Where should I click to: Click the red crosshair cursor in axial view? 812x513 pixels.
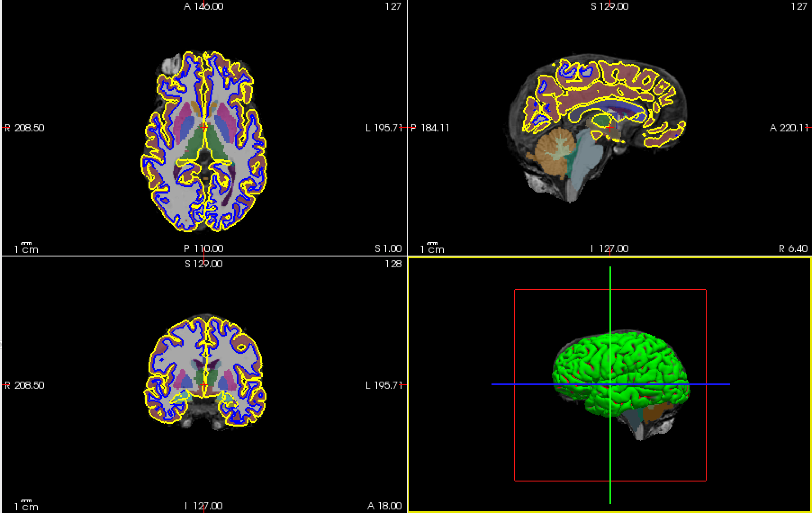pyautogui.click(x=204, y=127)
